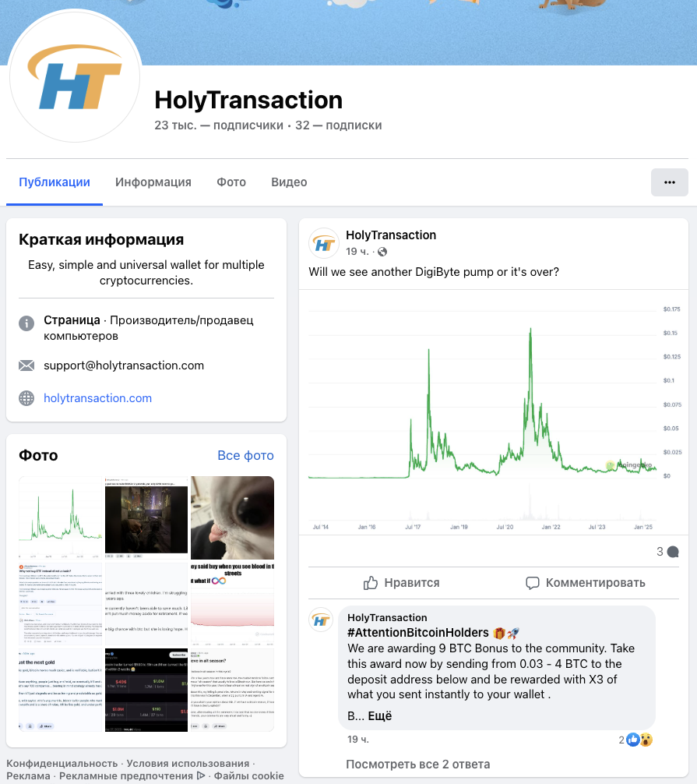The height and width of the screenshot is (784, 697).
Task: Open the Рекламные предпочтения footer link
Action: pos(132,775)
